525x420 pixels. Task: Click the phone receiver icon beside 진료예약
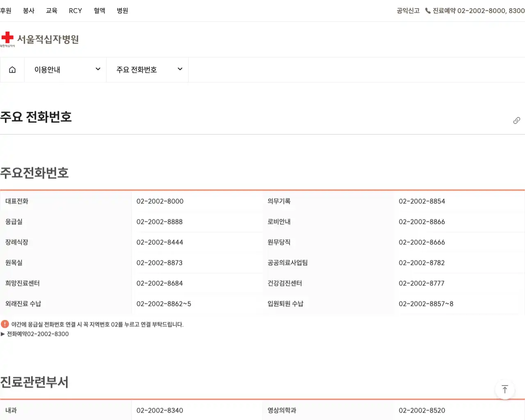coord(428,11)
